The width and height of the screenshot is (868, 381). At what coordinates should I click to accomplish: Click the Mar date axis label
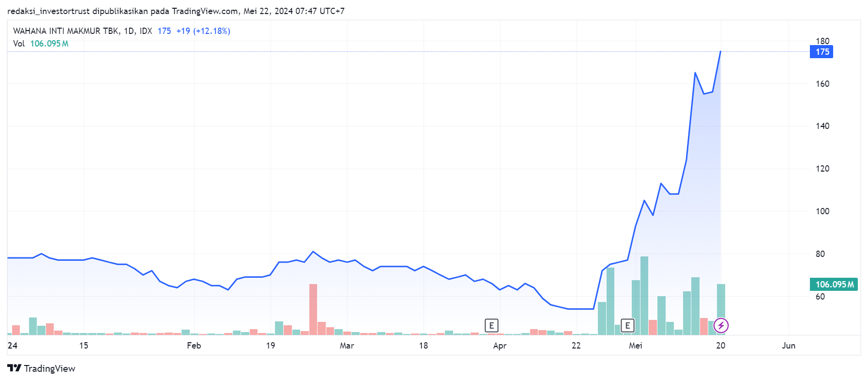pyautogui.click(x=347, y=346)
